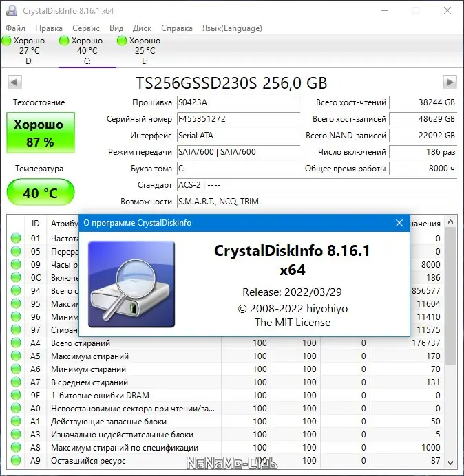Click green status icon for attribute 0C
The height and width of the screenshot is (476, 464).
click(x=16, y=277)
